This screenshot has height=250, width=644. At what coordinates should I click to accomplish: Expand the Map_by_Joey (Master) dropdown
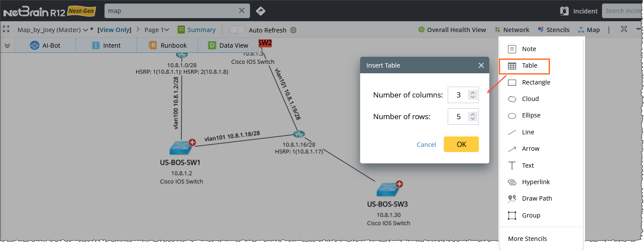pyautogui.click(x=85, y=30)
